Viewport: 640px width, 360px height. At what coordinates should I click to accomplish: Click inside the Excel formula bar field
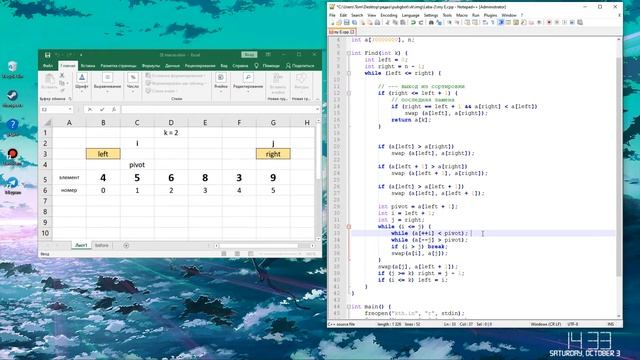218,109
